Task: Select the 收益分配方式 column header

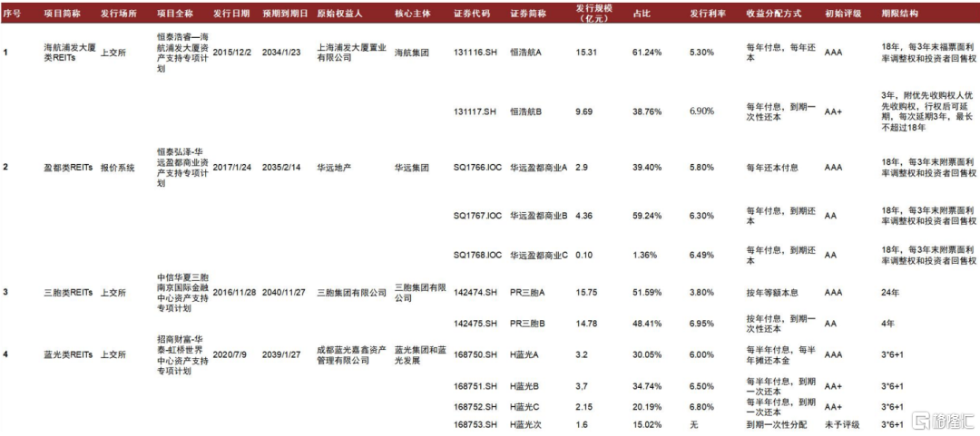Action: (769, 13)
